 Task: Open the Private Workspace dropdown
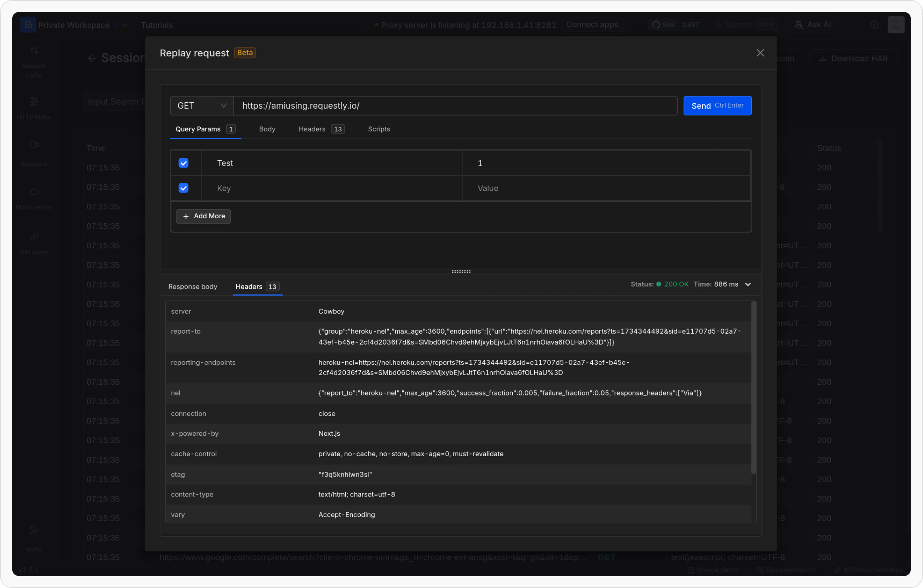click(x=74, y=25)
